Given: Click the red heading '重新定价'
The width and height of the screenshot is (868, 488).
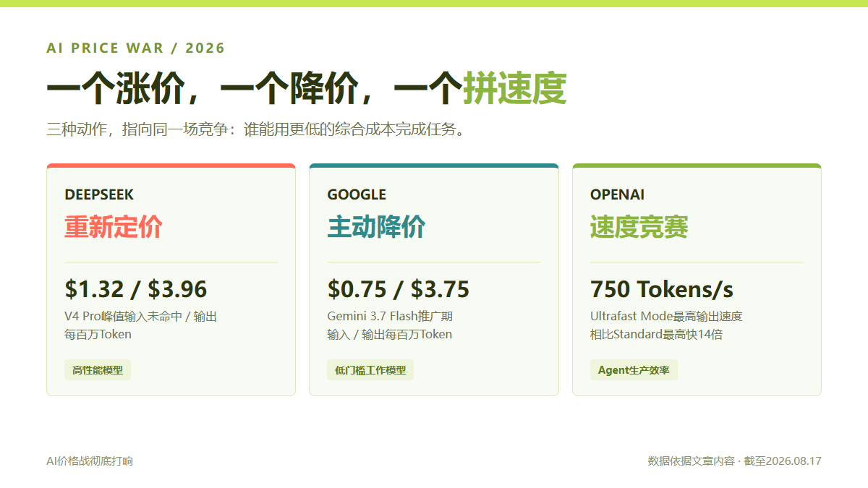Looking at the screenshot, I should click(x=114, y=227).
